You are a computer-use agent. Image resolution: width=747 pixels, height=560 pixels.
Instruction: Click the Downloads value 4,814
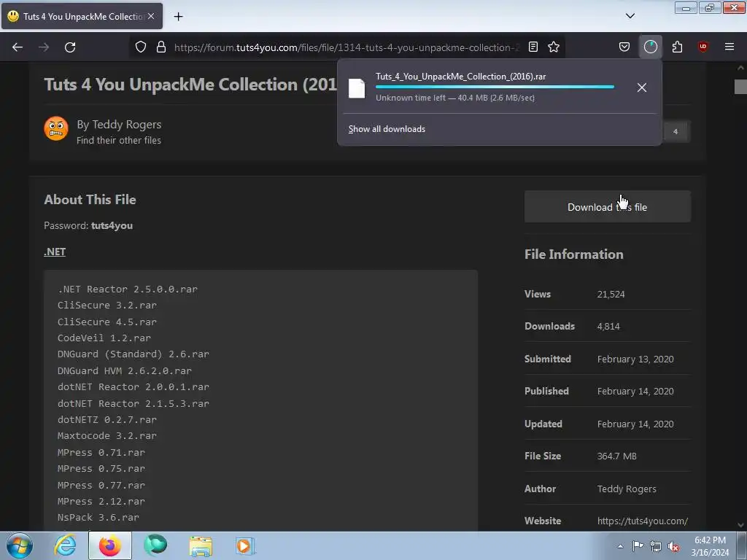click(x=608, y=327)
